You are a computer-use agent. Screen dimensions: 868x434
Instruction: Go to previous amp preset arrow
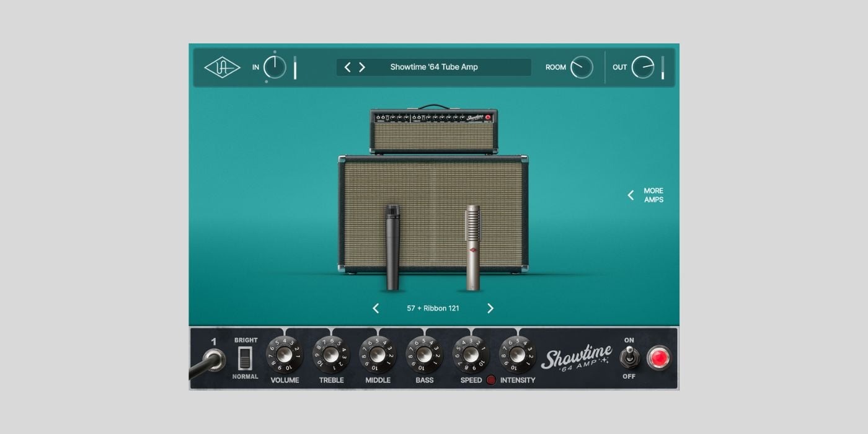coord(347,67)
